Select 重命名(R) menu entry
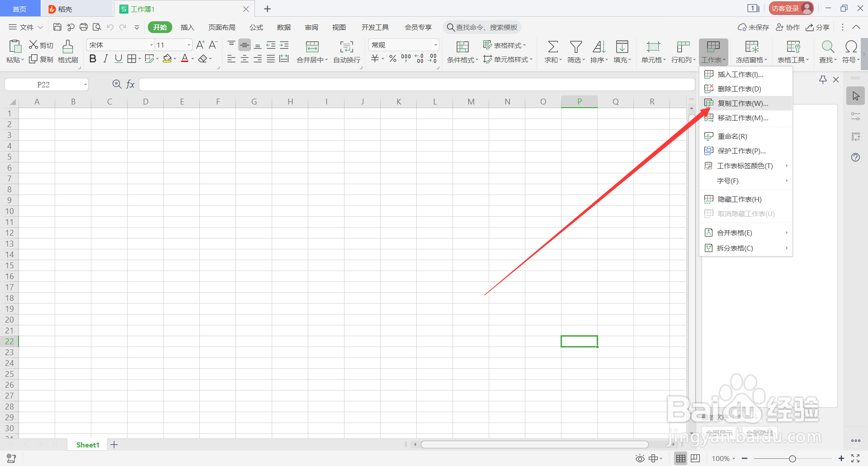The image size is (868, 466). [746, 136]
